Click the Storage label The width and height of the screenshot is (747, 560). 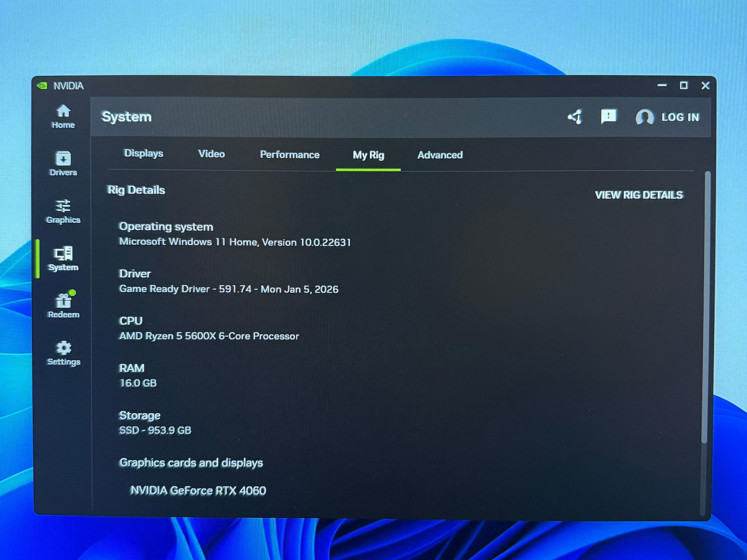pos(140,416)
